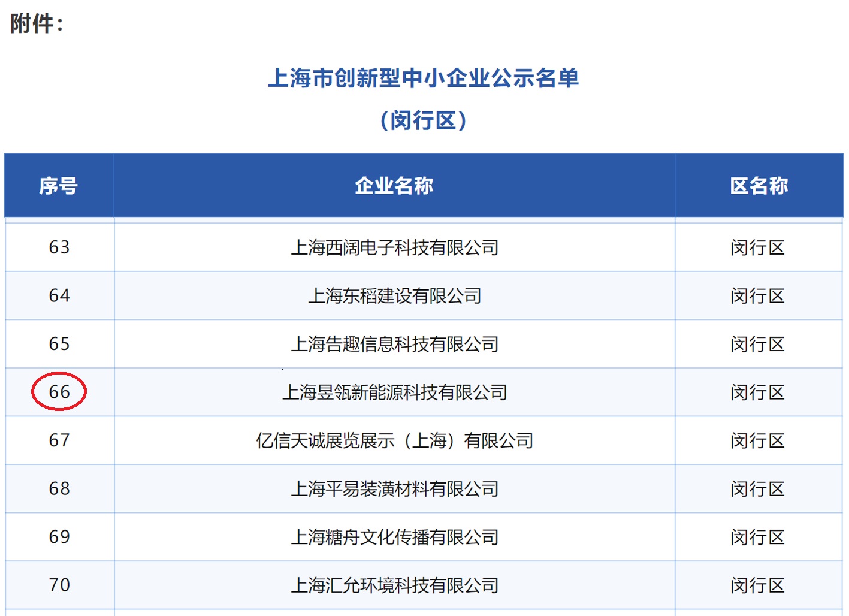
Task: Select company 上海东稻建设有限公司
Action: click(395, 295)
